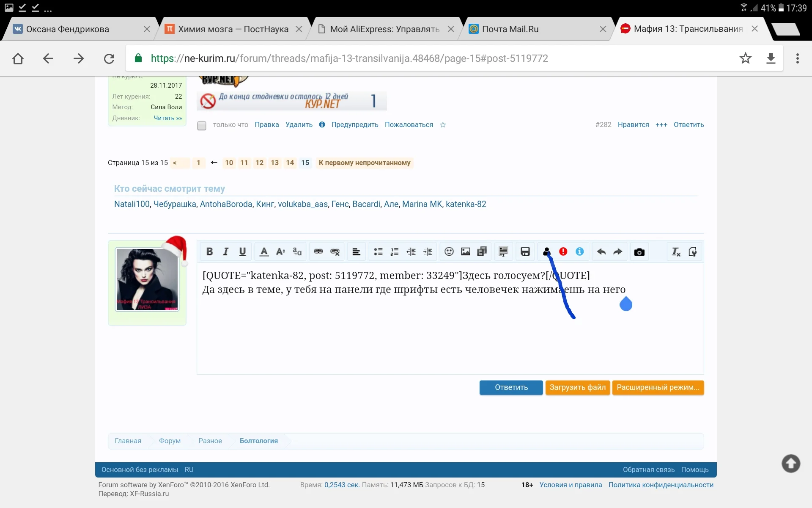Undo the last editor change
Image resolution: width=812 pixels, height=508 pixels.
[601, 251]
